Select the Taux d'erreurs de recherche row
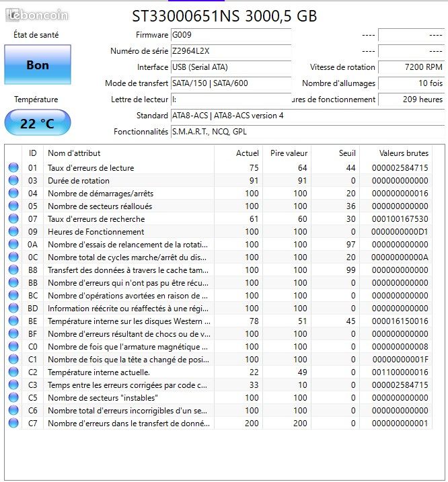Image resolution: width=448 pixels, height=482 pixels. (219, 219)
